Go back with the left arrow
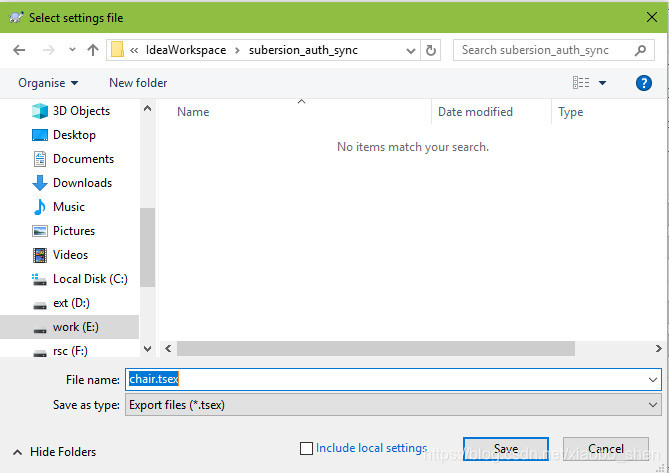The height and width of the screenshot is (473, 669). 19,50
